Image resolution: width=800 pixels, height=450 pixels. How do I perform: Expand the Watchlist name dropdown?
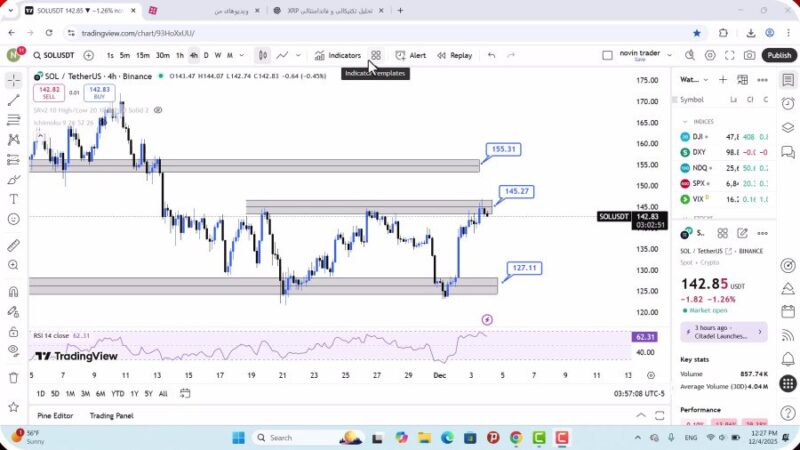click(703, 79)
